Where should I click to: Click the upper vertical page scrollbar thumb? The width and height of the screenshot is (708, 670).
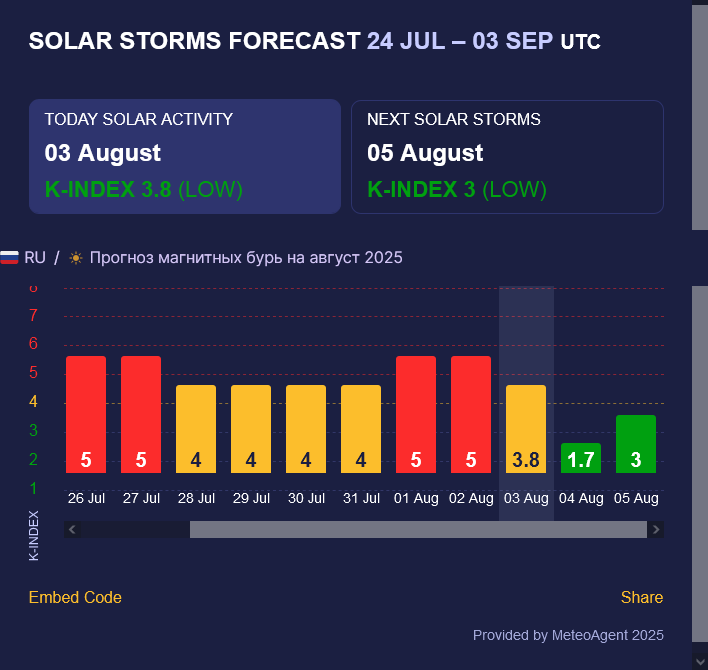[x=700, y=117]
